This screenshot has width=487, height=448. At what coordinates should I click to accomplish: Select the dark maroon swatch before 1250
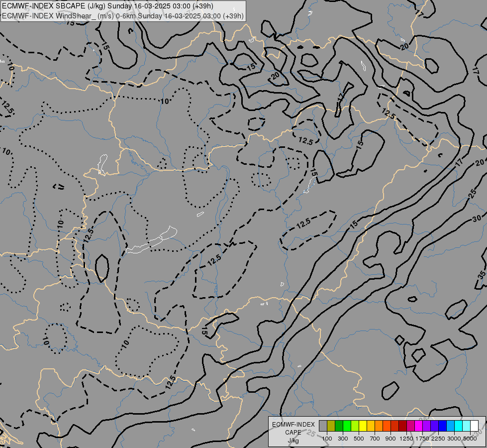pos(403,426)
